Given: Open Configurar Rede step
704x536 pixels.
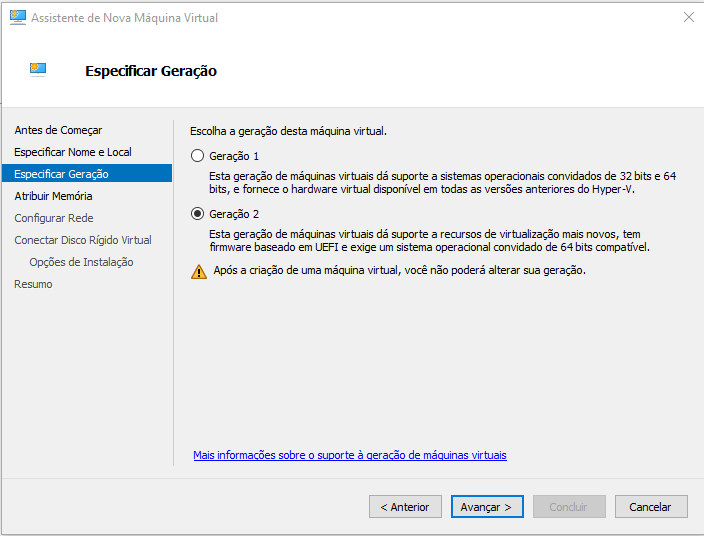Looking at the screenshot, I should click(54, 218).
